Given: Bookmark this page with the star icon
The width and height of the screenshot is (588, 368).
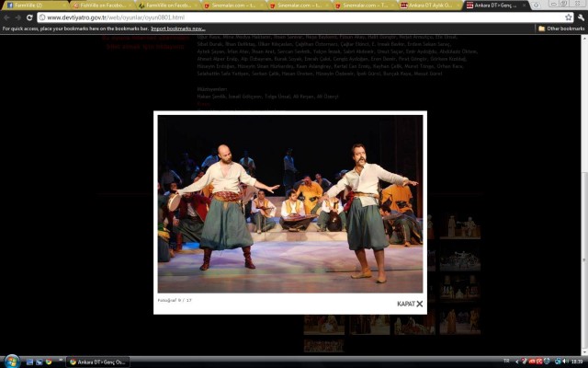Looking at the screenshot, I should [569, 17].
